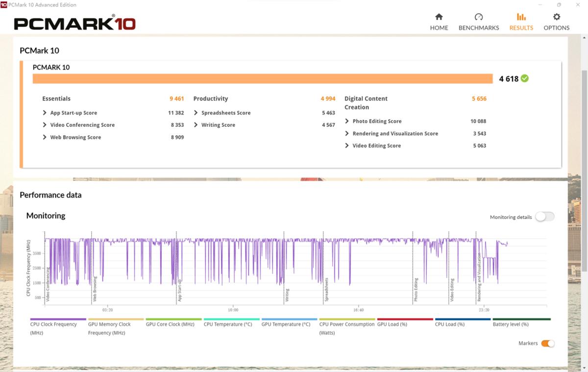Click the Results bar chart icon

(521, 17)
